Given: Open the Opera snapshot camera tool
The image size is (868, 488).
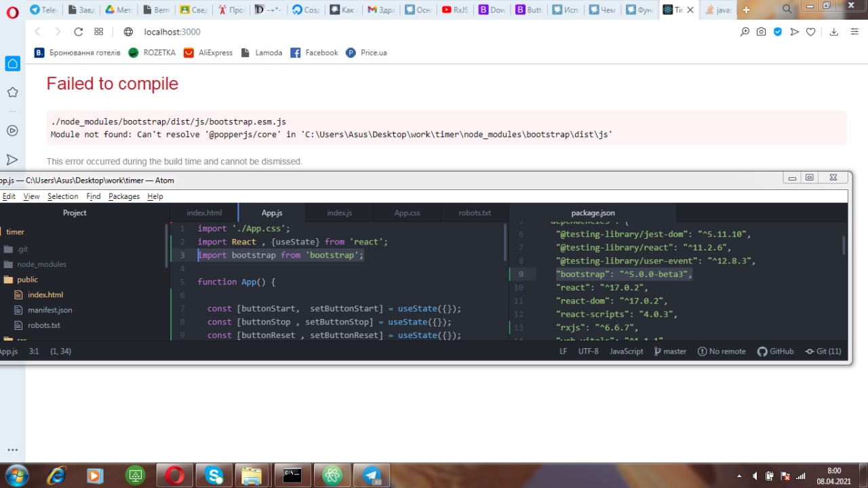Looking at the screenshot, I should coord(762,32).
